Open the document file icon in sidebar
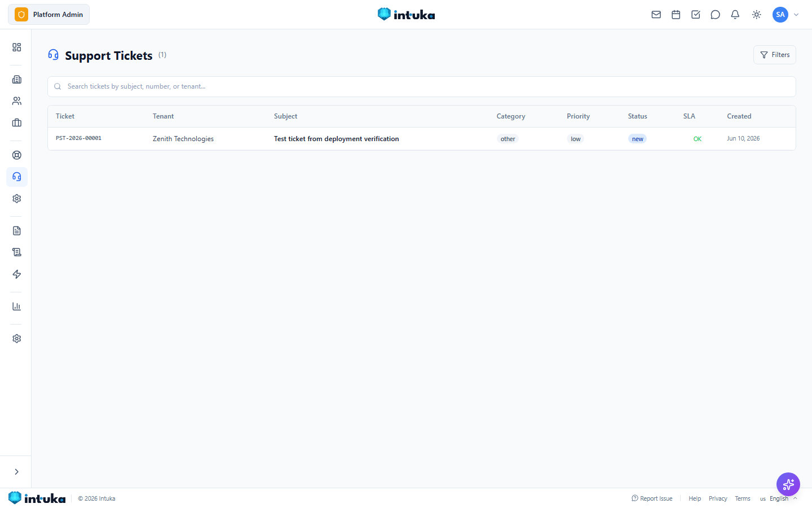Image resolution: width=812 pixels, height=508 pixels. [17, 231]
